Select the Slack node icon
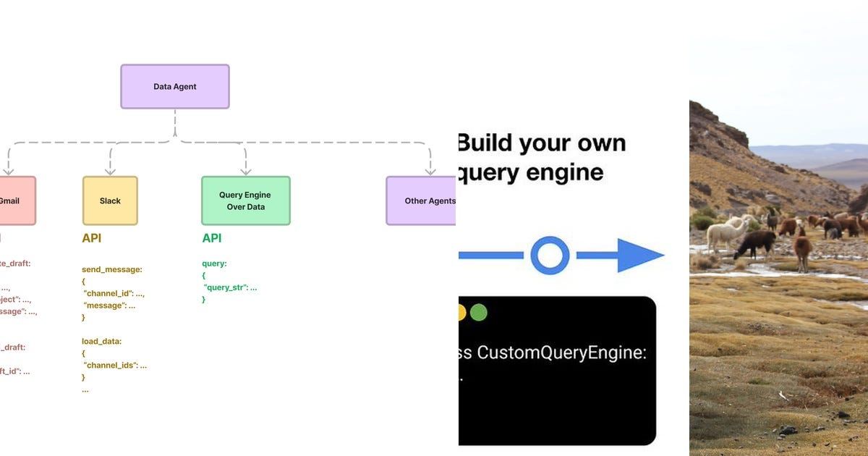The height and width of the screenshot is (456, 868). coord(110,200)
